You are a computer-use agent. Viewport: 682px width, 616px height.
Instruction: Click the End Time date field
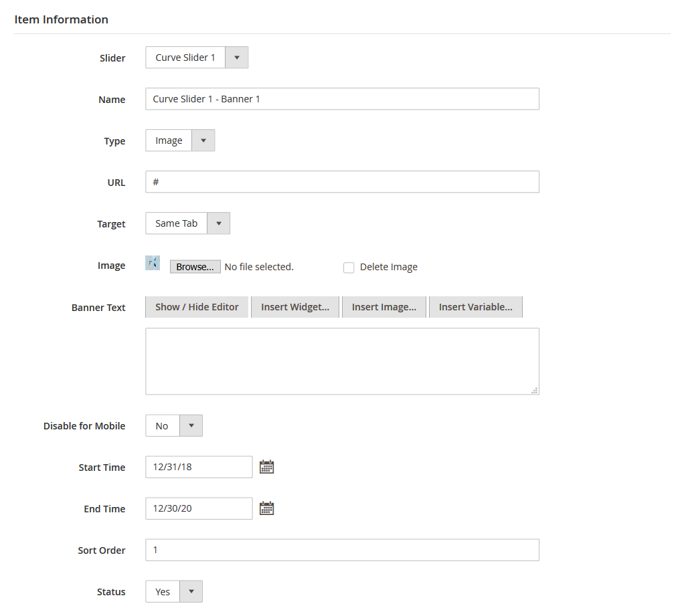(x=199, y=508)
